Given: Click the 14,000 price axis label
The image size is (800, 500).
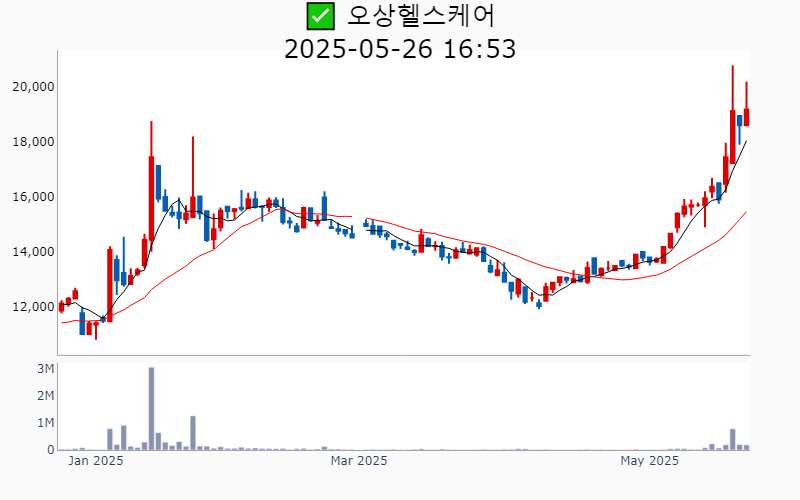Looking at the screenshot, I should (x=33, y=252).
